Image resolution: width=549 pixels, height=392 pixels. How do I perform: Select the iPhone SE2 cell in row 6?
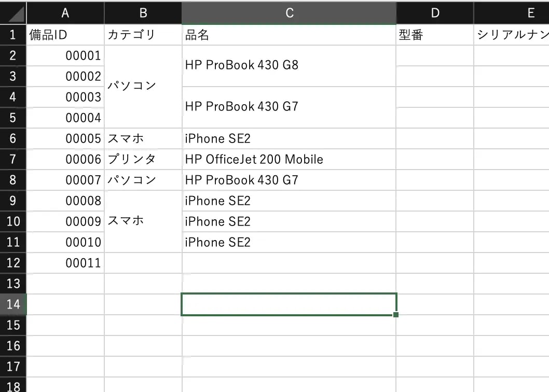point(289,138)
